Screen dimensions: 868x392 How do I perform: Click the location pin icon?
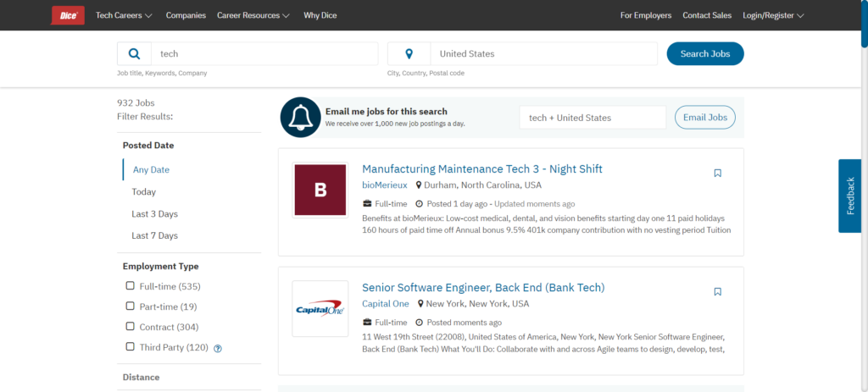(x=409, y=53)
